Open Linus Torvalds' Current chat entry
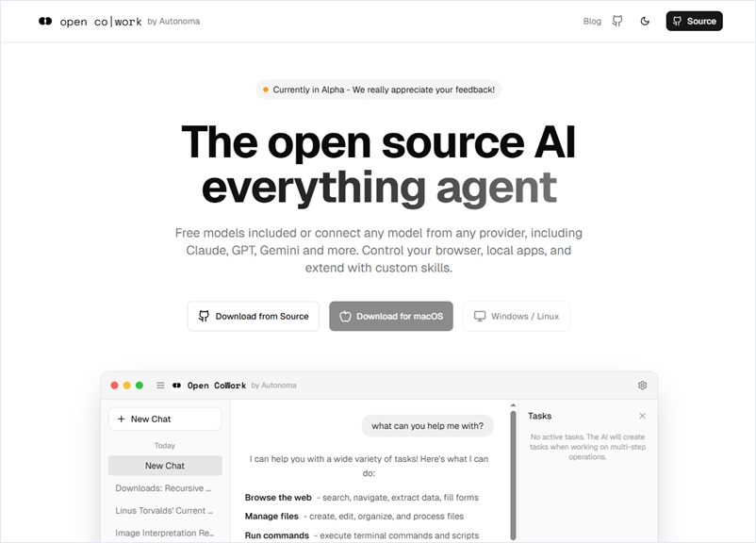The image size is (756, 543). point(164,511)
